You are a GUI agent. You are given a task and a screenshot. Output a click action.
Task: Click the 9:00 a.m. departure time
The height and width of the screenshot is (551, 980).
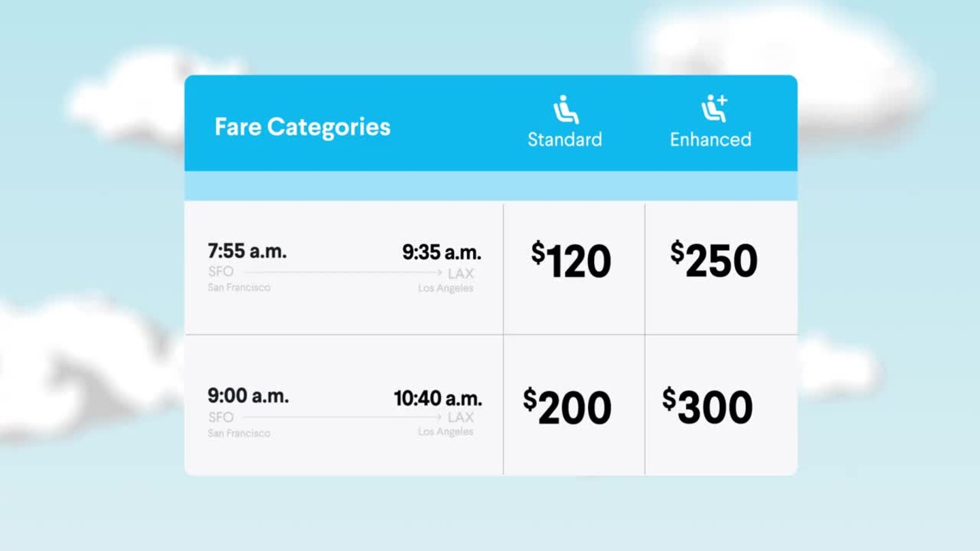(248, 396)
